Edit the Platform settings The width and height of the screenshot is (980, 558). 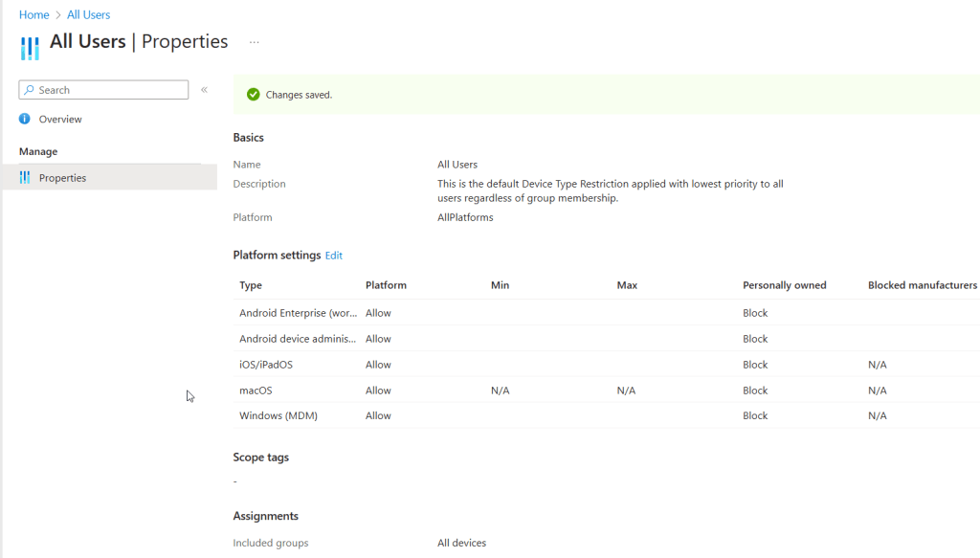click(333, 256)
